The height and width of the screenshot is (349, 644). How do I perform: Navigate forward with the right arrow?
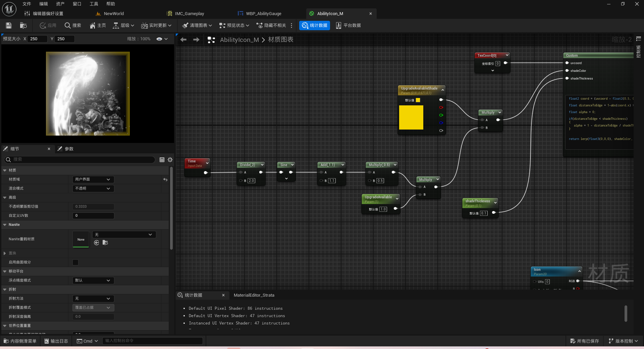(196, 40)
